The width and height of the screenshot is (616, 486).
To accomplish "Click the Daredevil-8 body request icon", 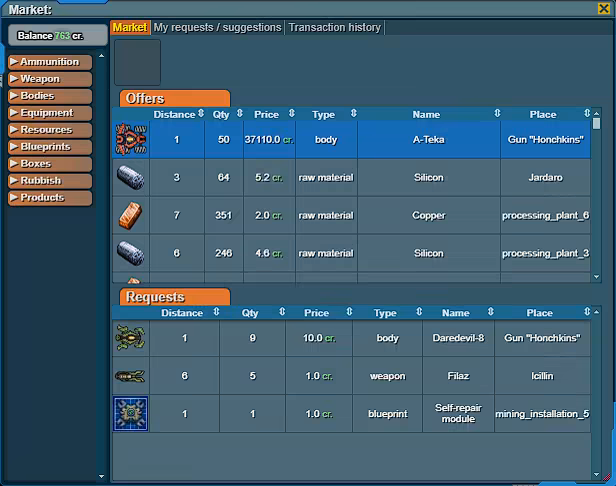I will [130, 338].
